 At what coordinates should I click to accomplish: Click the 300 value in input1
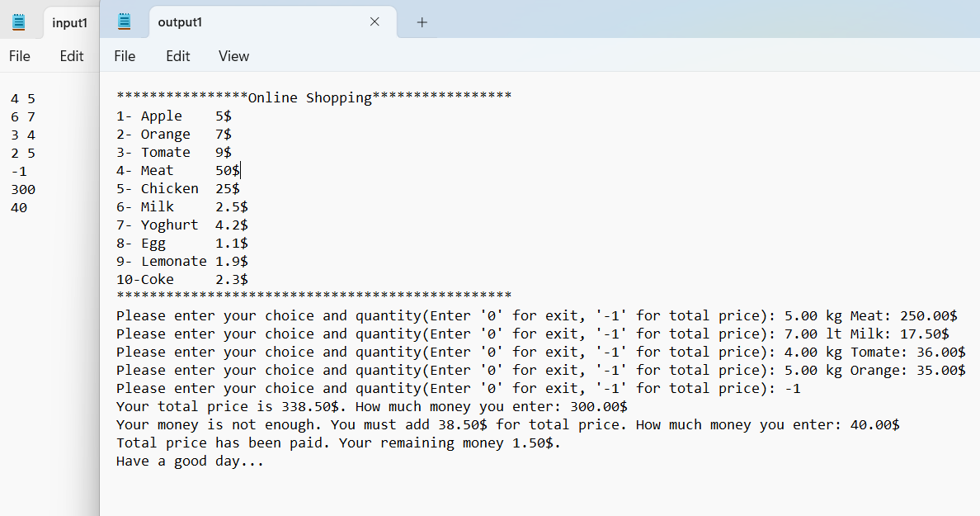(23, 189)
